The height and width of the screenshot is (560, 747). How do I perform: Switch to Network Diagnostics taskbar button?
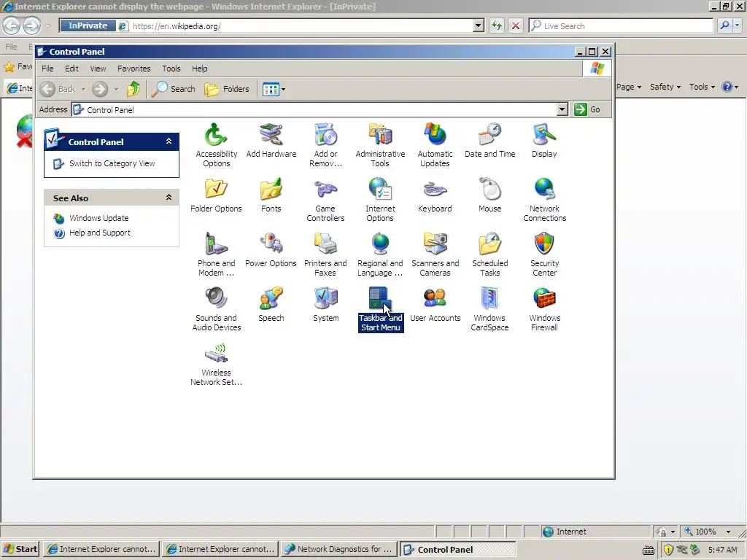pos(338,549)
